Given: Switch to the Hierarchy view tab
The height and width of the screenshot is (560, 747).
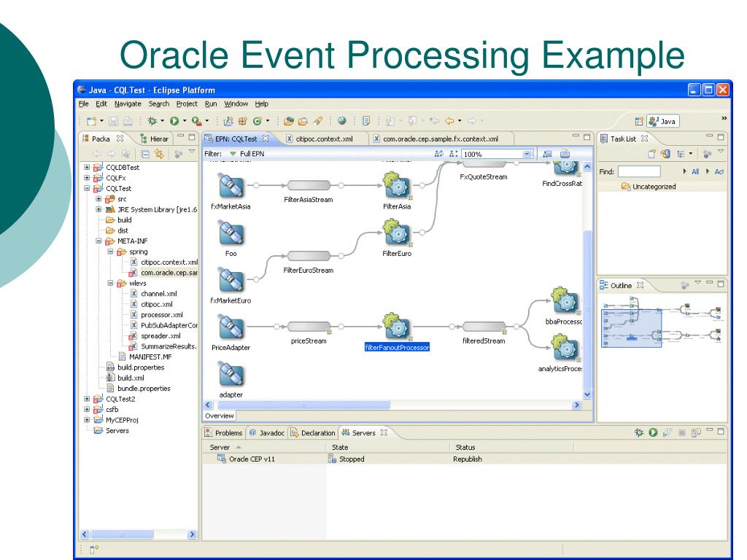Looking at the screenshot, I should point(155,139).
